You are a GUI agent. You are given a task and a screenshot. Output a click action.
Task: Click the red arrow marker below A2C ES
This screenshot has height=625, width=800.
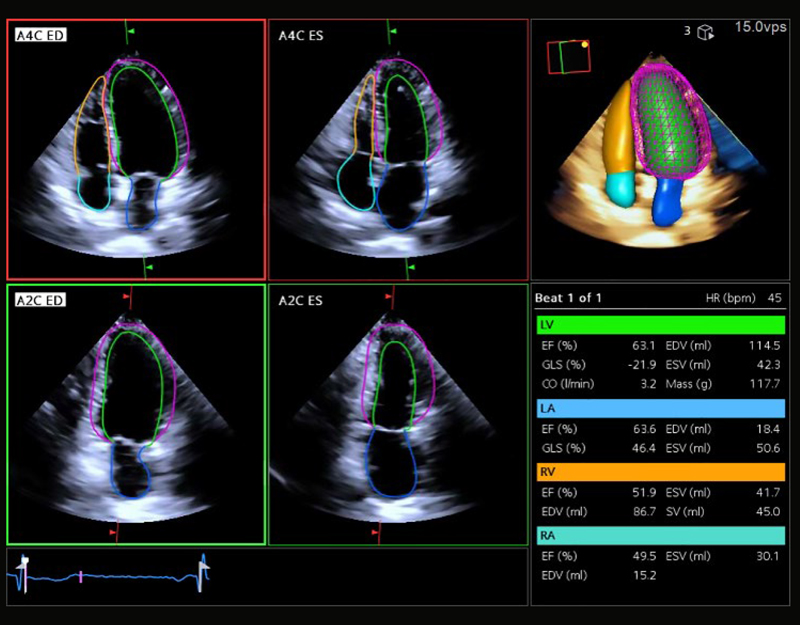point(377,535)
